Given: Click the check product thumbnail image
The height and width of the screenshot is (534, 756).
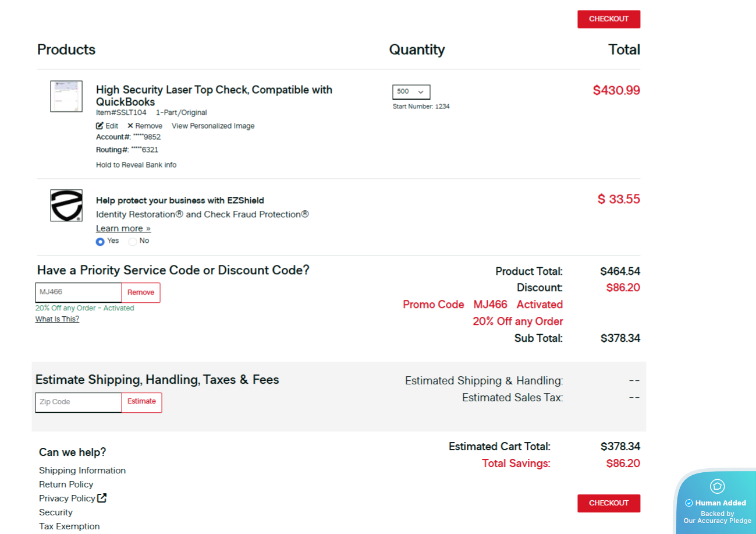Looking at the screenshot, I should 66,96.
